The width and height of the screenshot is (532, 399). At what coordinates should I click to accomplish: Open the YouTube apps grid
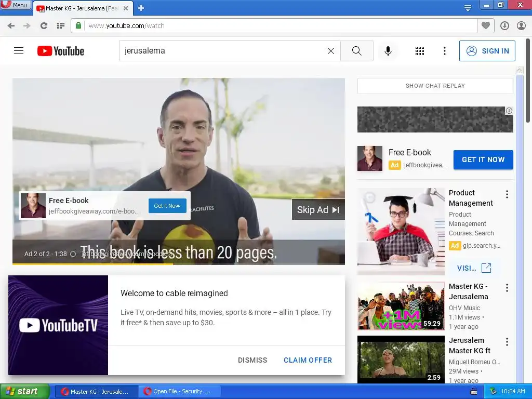[420, 51]
